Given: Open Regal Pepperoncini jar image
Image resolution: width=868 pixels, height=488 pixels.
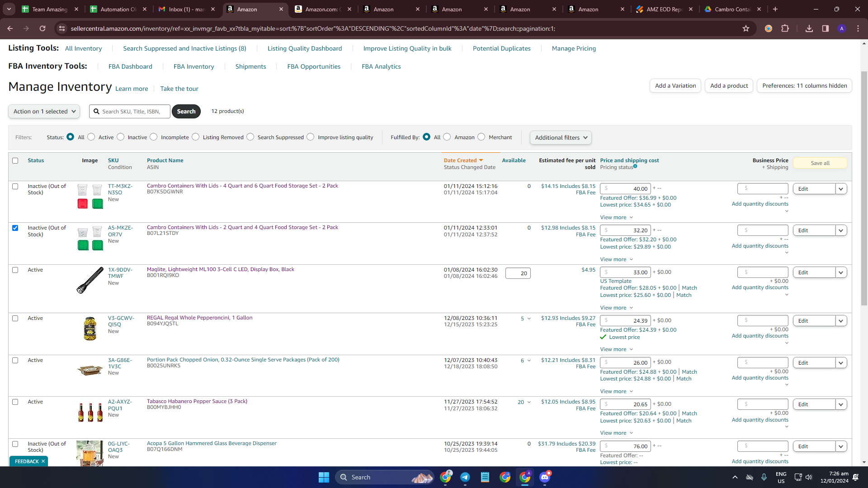Looking at the screenshot, I should click(90, 328).
